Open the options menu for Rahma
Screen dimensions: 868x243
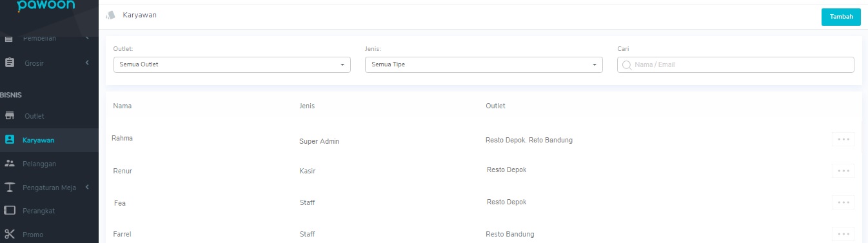[x=843, y=139]
